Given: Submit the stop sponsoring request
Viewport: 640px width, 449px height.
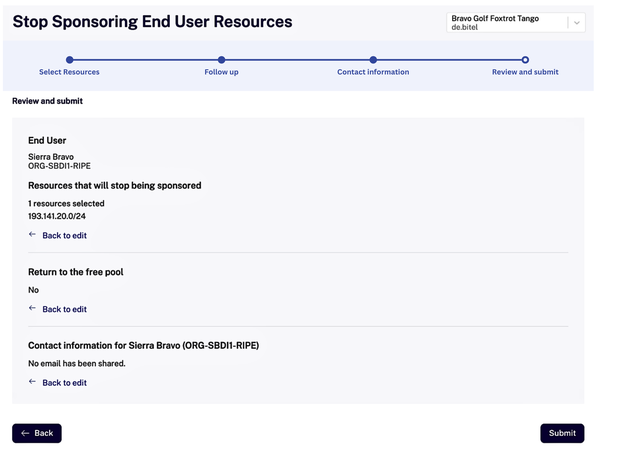Looking at the screenshot, I should 562,433.
